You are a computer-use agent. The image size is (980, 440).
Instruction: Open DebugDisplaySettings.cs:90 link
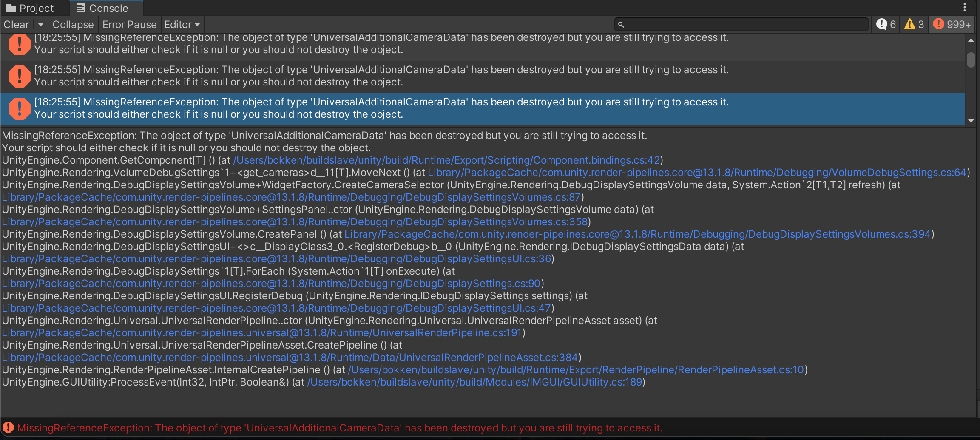coord(271,284)
